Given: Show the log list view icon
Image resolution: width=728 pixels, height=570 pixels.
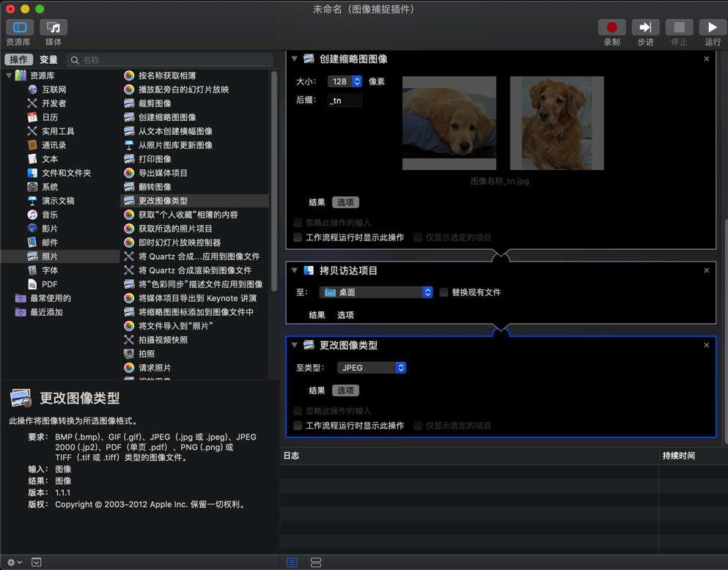Looking at the screenshot, I should tap(292, 562).
